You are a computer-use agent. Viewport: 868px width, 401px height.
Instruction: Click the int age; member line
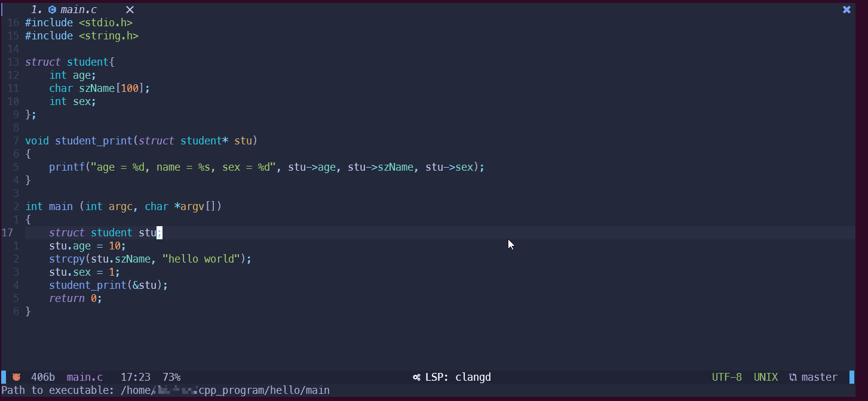coord(73,75)
